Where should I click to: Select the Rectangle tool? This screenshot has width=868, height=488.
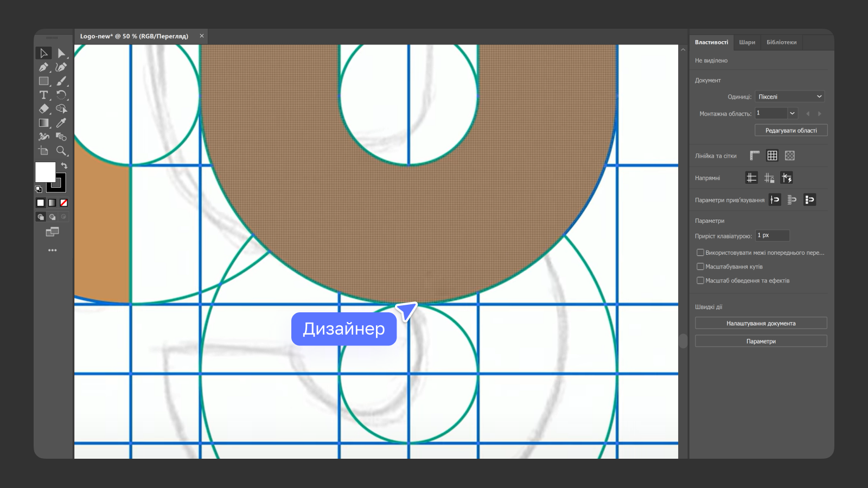pyautogui.click(x=44, y=81)
